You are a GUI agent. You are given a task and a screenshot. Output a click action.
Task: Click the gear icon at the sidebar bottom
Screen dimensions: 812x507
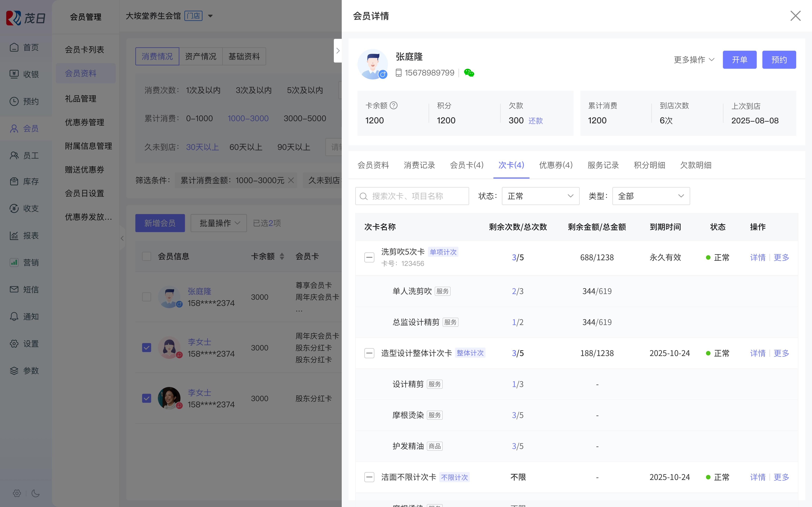coord(17,493)
